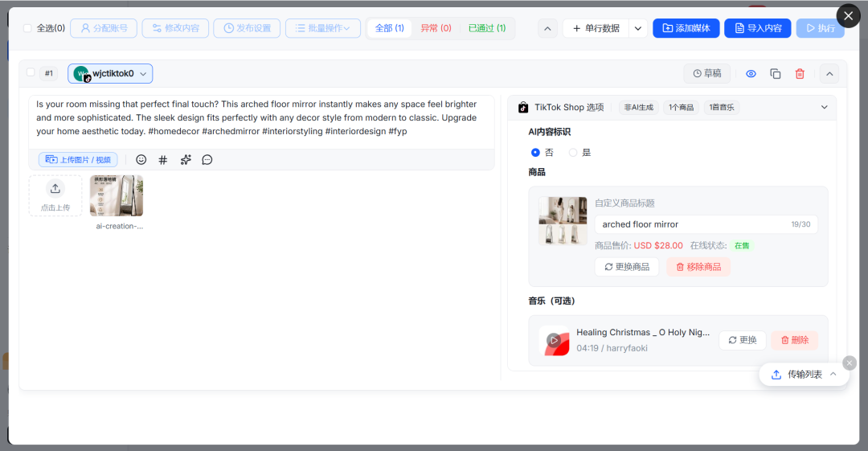Expand the 传输列表 transfer list
The height and width of the screenshot is (451, 868).
pos(804,375)
